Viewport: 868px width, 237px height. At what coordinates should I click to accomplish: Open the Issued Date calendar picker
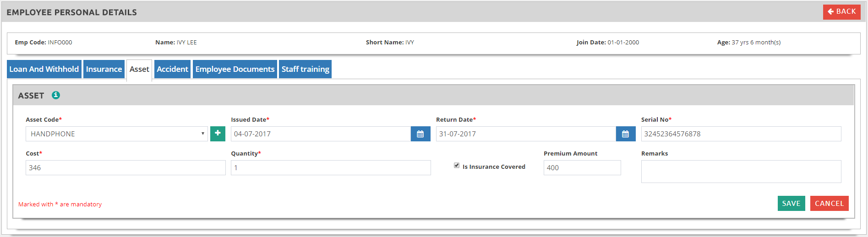420,134
